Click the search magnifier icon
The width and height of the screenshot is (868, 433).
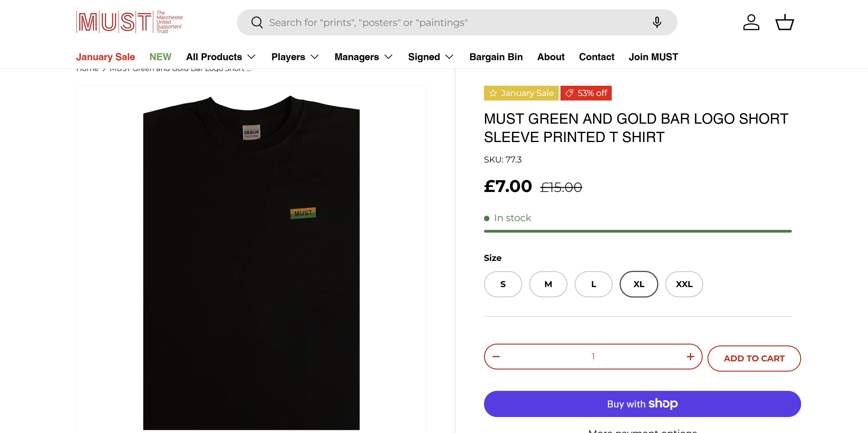tap(257, 23)
